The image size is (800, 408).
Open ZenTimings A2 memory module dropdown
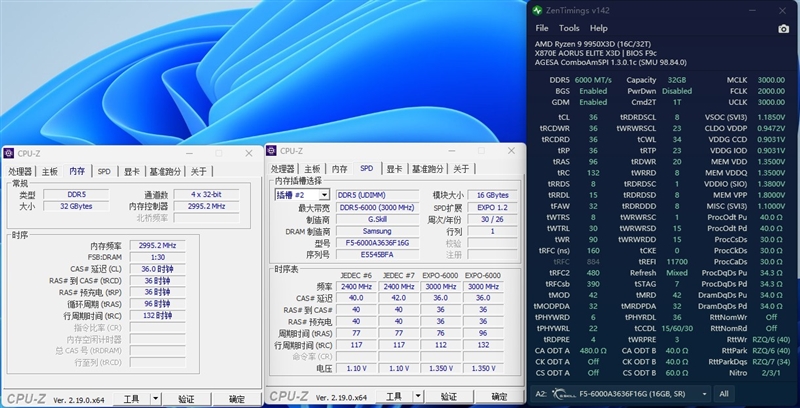[x=705, y=394]
